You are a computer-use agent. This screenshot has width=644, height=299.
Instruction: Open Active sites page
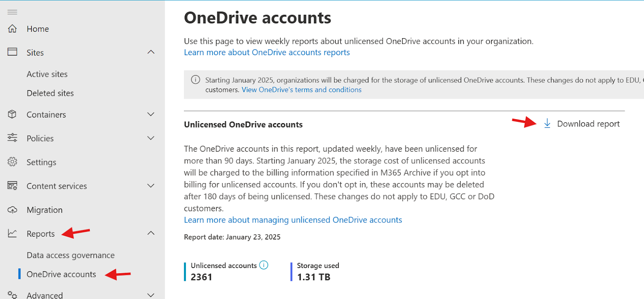tap(47, 74)
